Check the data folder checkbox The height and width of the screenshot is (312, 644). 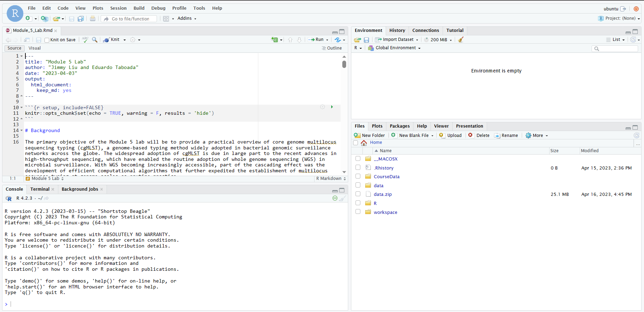[x=358, y=185]
